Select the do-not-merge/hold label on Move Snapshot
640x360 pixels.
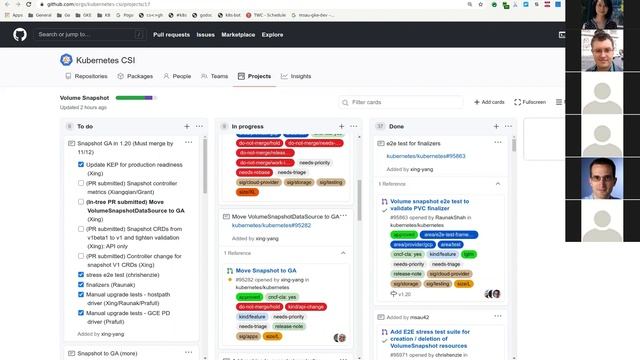click(x=259, y=307)
